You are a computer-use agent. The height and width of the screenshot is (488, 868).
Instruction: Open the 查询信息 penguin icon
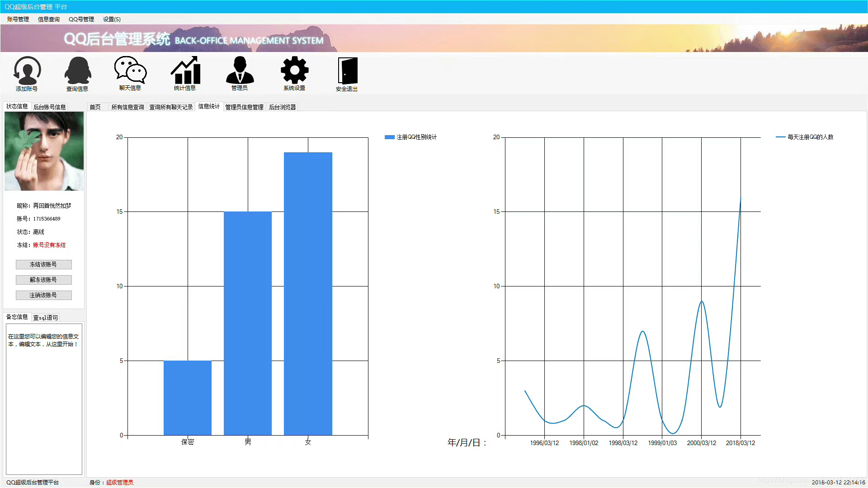(77, 74)
